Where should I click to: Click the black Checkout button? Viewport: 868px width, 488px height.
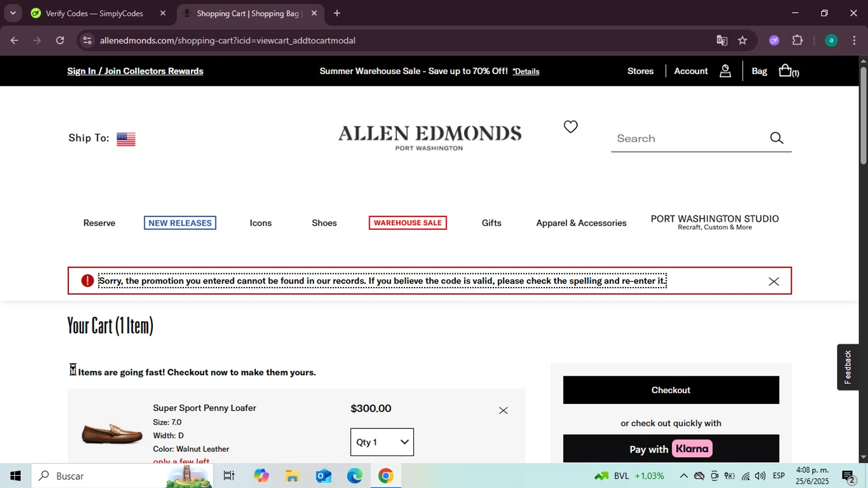[671, 390]
